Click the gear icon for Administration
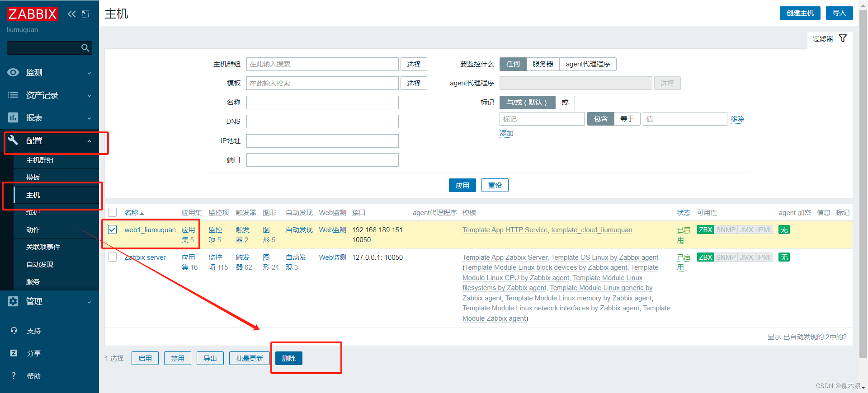 coord(14,301)
